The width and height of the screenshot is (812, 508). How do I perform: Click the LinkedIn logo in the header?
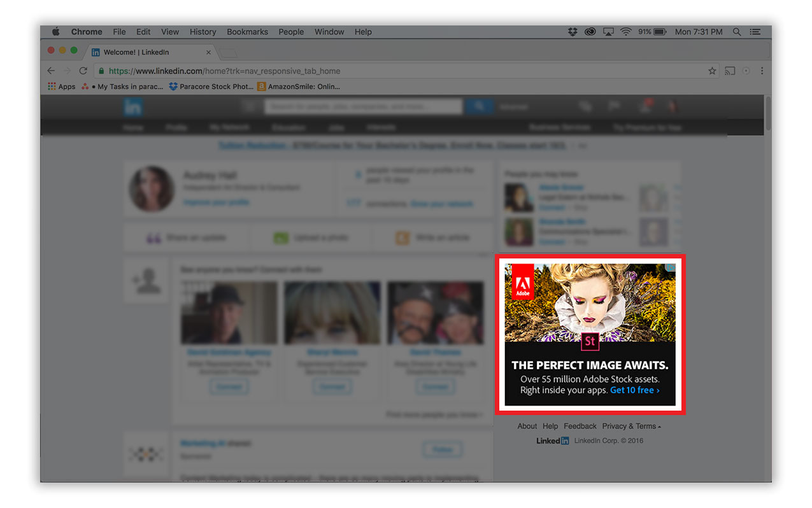coord(132,107)
